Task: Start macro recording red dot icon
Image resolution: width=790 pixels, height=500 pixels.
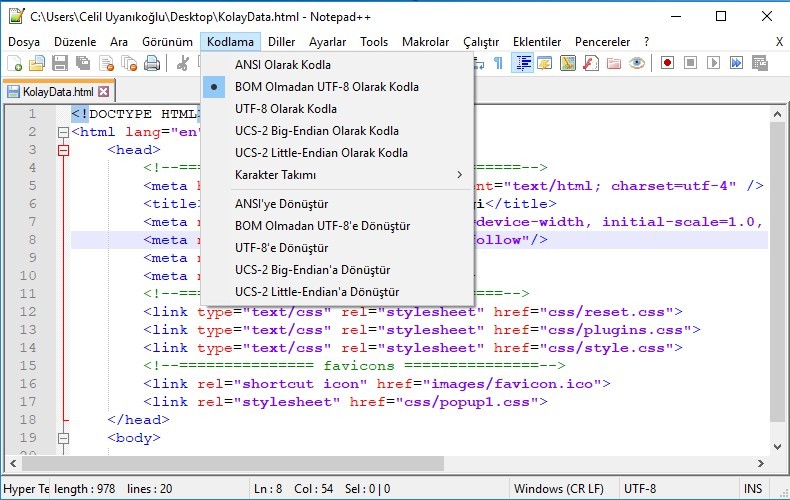Action: tap(668, 63)
